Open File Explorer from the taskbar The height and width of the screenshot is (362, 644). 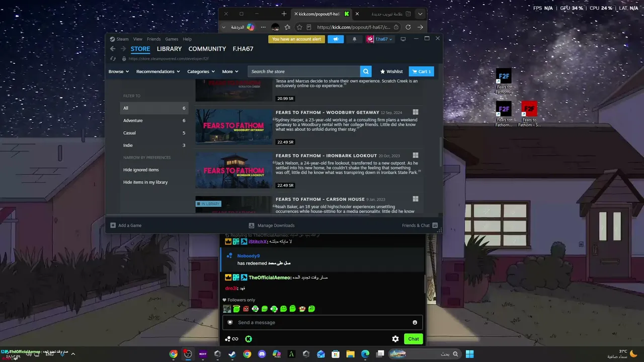(350, 354)
